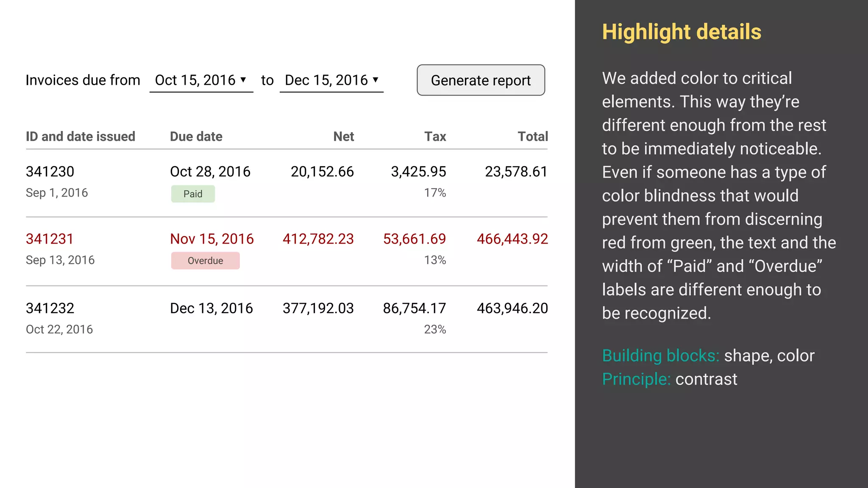
Task: Click the Total column header
Action: [532, 136]
